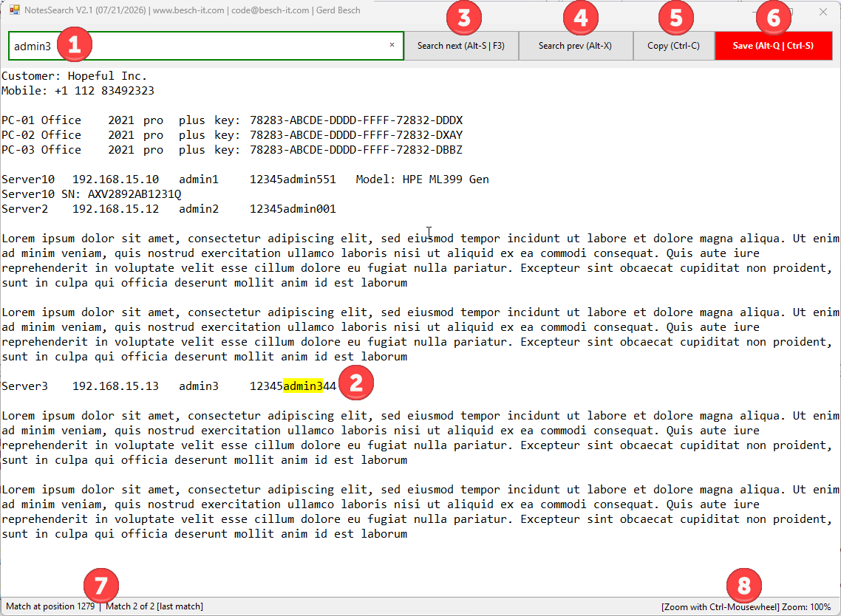This screenshot has height=616, width=841.
Task: Click Search prev (Alt-X) button
Action: tap(576, 46)
